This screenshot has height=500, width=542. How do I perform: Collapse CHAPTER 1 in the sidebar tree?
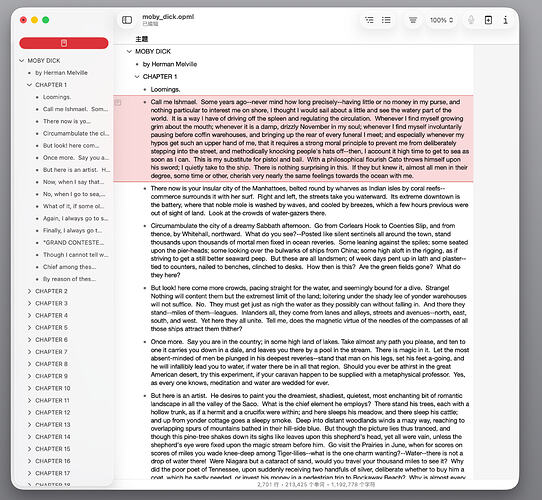coord(29,85)
